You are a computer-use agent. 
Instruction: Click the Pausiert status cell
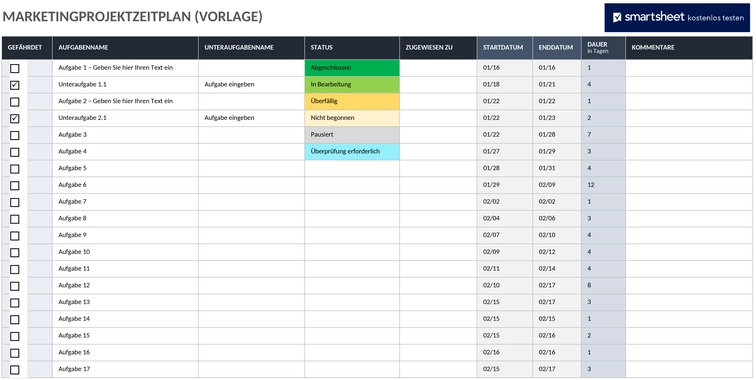352,135
